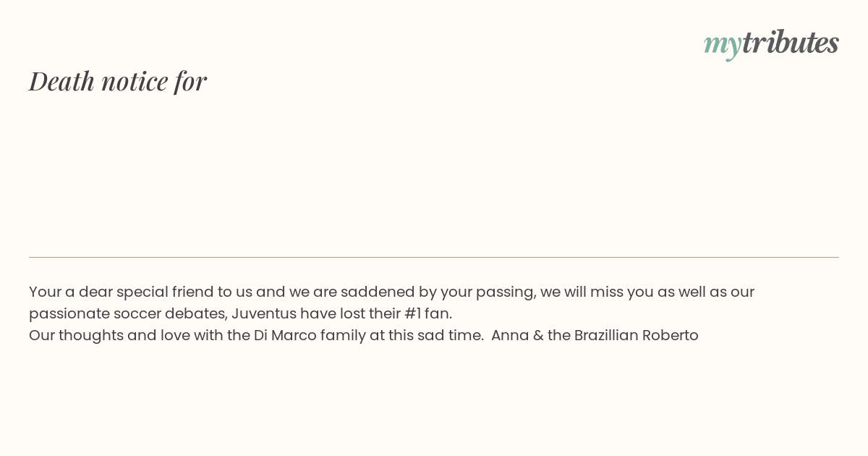
Task: Click the phrase "soccer debates"
Action: click(170, 313)
